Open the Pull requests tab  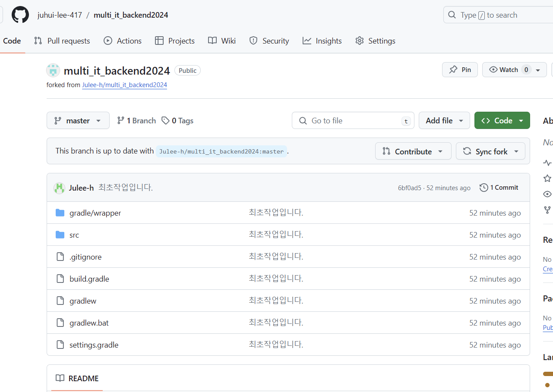pyautogui.click(x=62, y=41)
